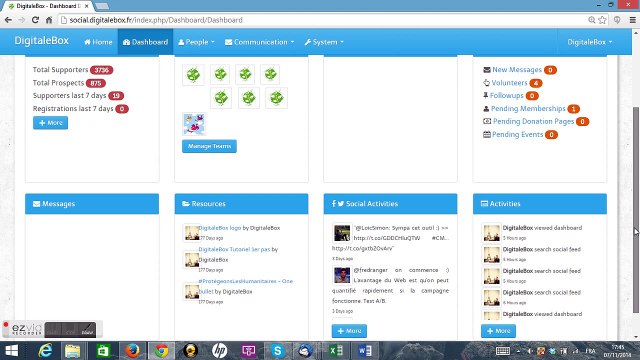Image resolution: width=640 pixels, height=360 pixels.
Task: Click the Pending Memberships person icon
Action: pos(486,109)
